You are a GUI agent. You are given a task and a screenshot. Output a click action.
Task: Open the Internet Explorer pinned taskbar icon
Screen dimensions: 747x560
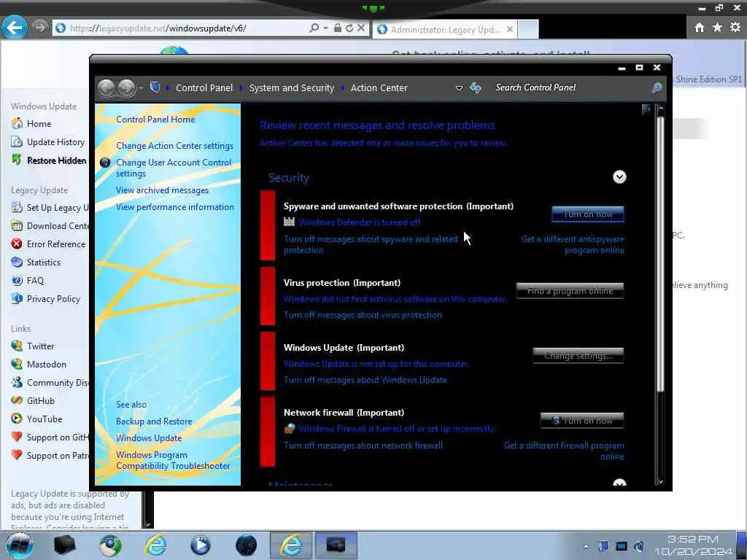tap(156, 545)
